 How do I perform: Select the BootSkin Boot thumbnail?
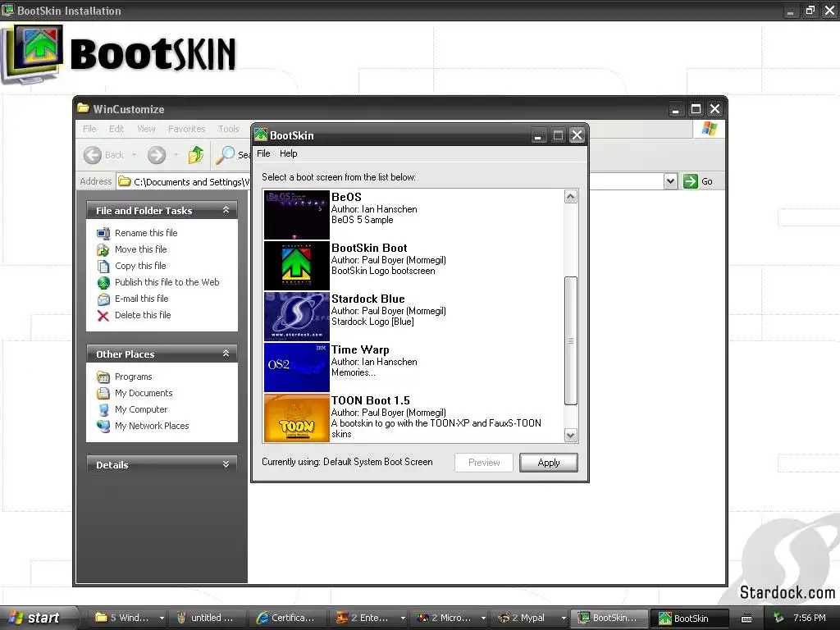[296, 266]
